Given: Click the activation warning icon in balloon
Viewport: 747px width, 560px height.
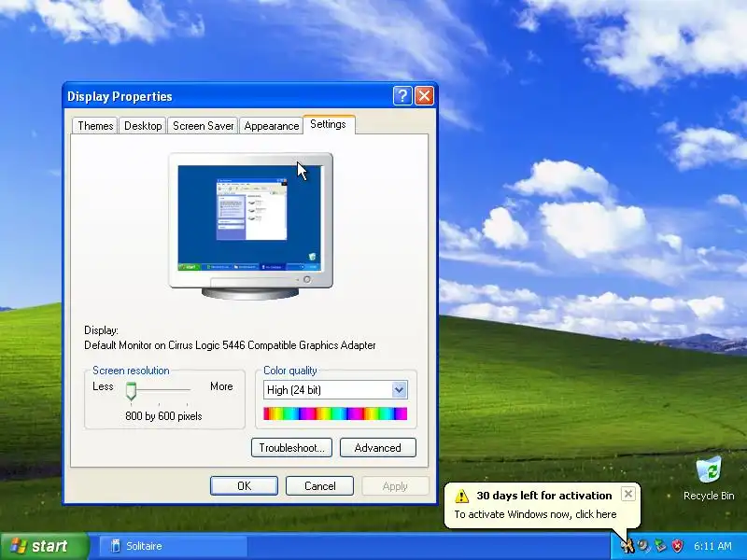Looking at the screenshot, I should [461, 496].
